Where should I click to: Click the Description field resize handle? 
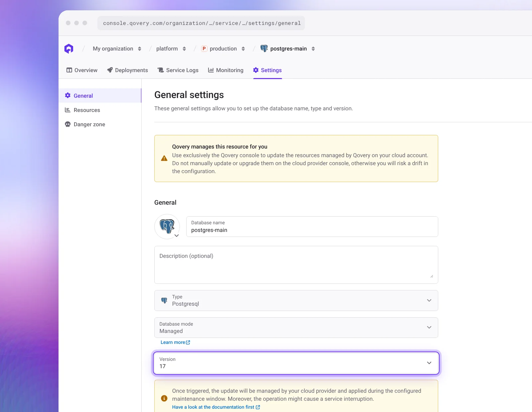click(432, 276)
